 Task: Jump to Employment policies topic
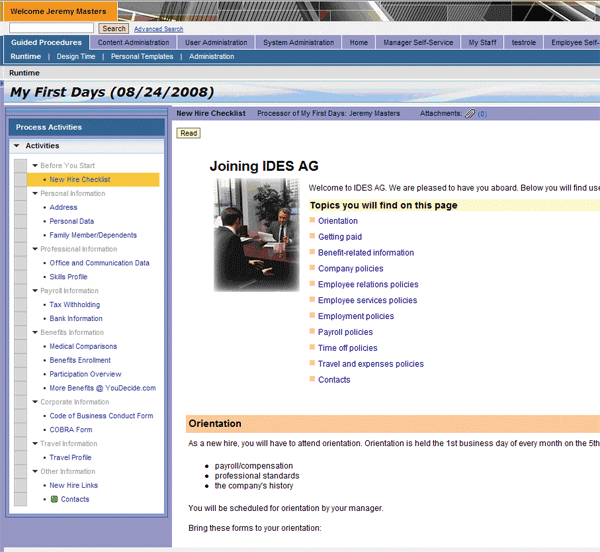click(356, 316)
